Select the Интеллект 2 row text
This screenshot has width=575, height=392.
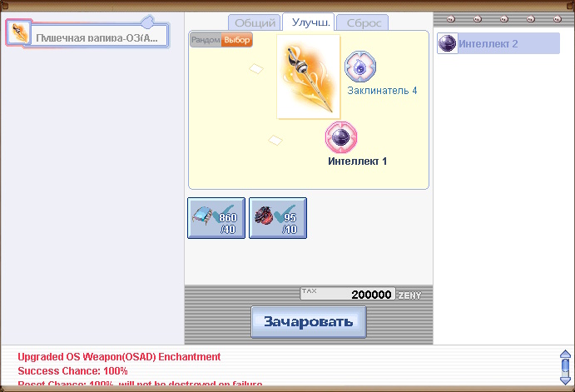[x=488, y=43]
